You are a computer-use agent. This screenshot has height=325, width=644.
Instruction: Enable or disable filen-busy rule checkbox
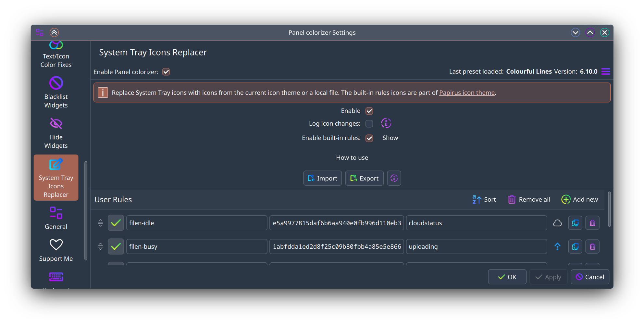(116, 246)
